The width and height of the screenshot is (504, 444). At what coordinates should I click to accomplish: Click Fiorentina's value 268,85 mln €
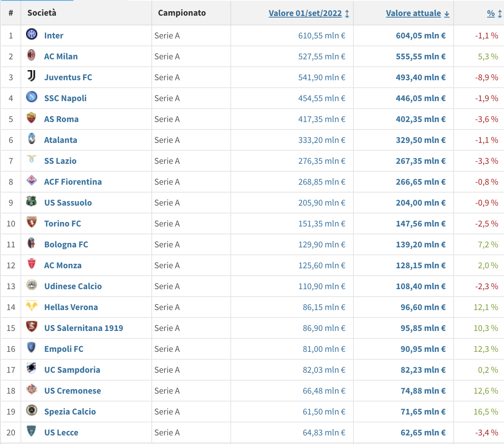tap(322, 182)
